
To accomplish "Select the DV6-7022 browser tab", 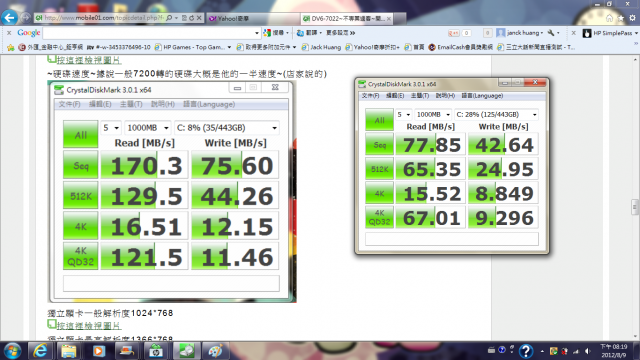I will (347, 18).
